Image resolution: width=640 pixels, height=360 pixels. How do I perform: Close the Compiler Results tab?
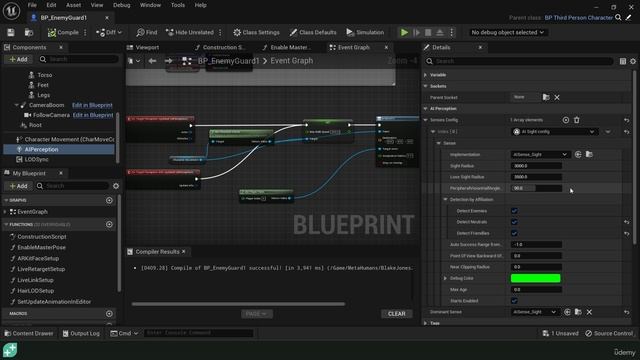(x=184, y=251)
